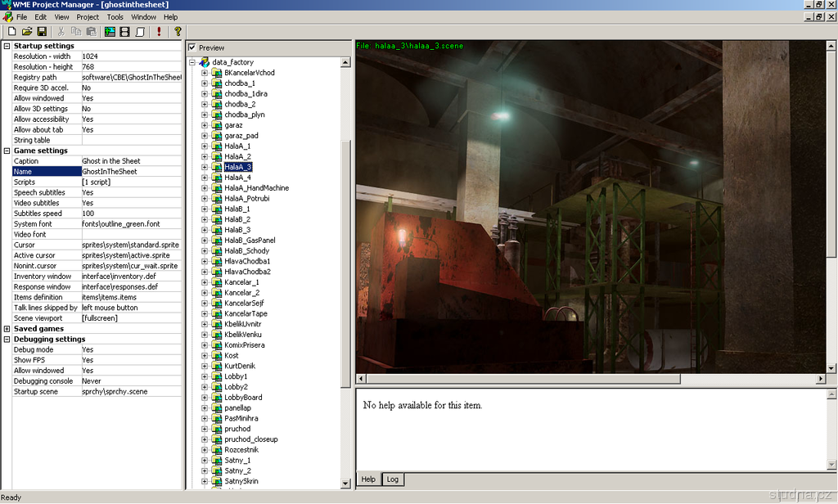The height and width of the screenshot is (504, 838).
Task: Switch to the Log tab
Action: tap(393, 479)
